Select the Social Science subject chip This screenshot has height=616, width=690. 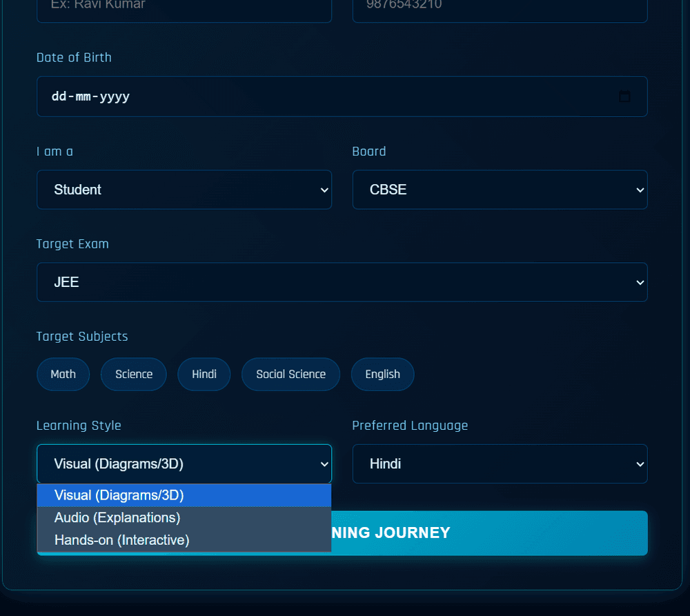pyautogui.click(x=290, y=374)
